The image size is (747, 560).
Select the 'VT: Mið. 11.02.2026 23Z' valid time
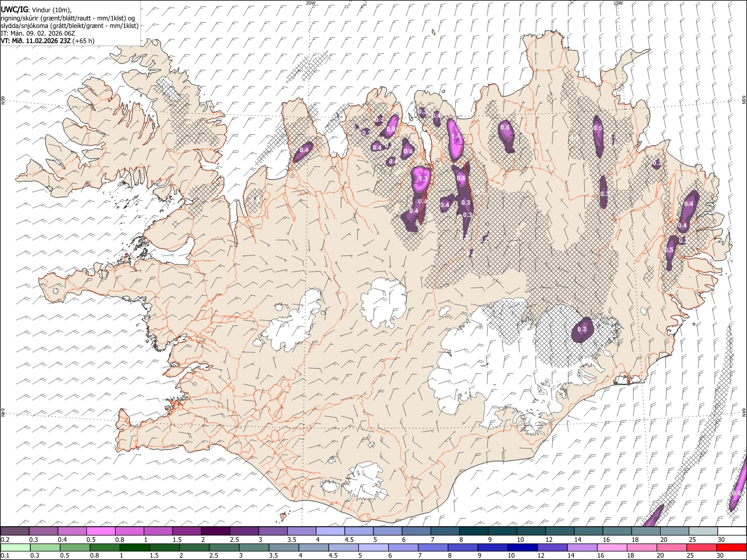click(x=36, y=41)
